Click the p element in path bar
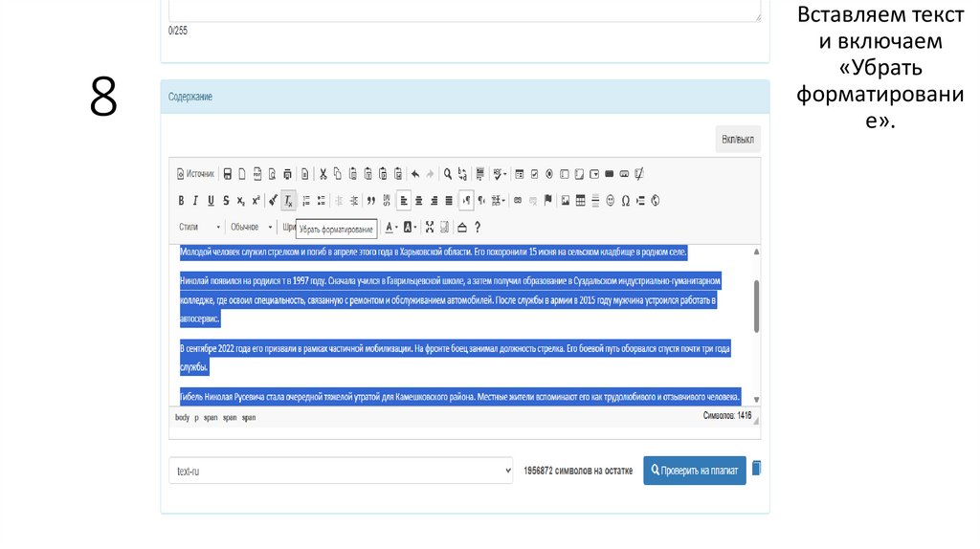This screenshot has width=980, height=549. 196,417
